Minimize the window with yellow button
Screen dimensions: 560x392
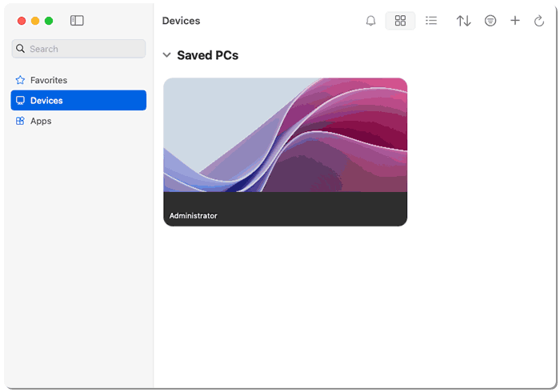(35, 21)
